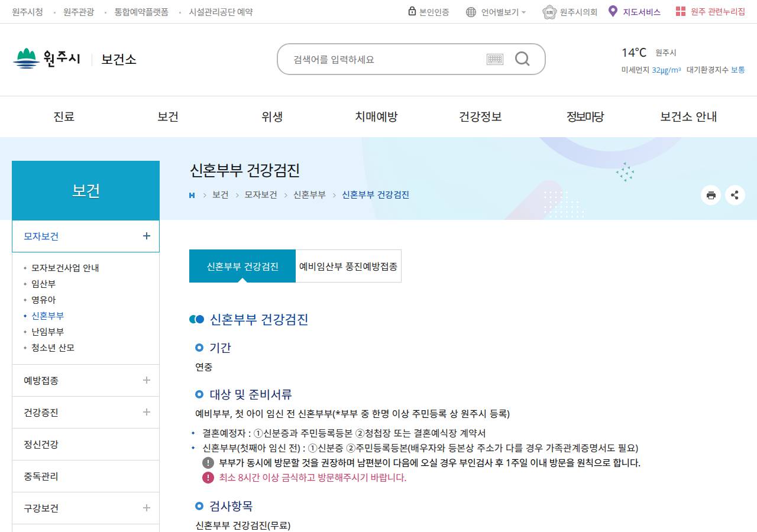The image size is (757, 532).
Task: Click the print page icon
Action: point(711,195)
